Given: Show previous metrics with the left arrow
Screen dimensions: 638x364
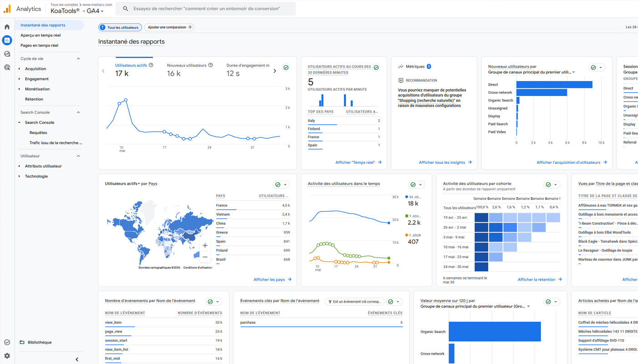Looking at the screenshot, I should (x=103, y=71).
